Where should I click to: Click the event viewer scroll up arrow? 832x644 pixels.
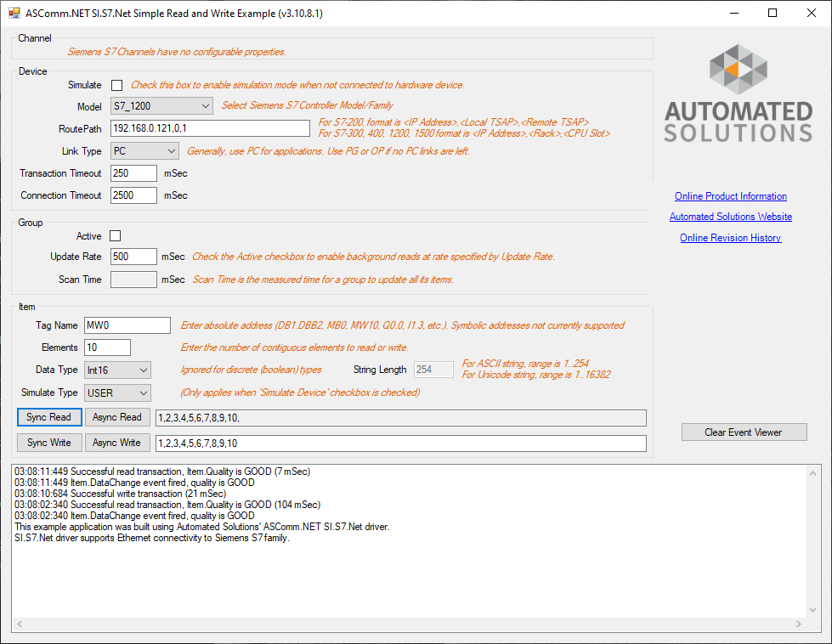pos(813,473)
